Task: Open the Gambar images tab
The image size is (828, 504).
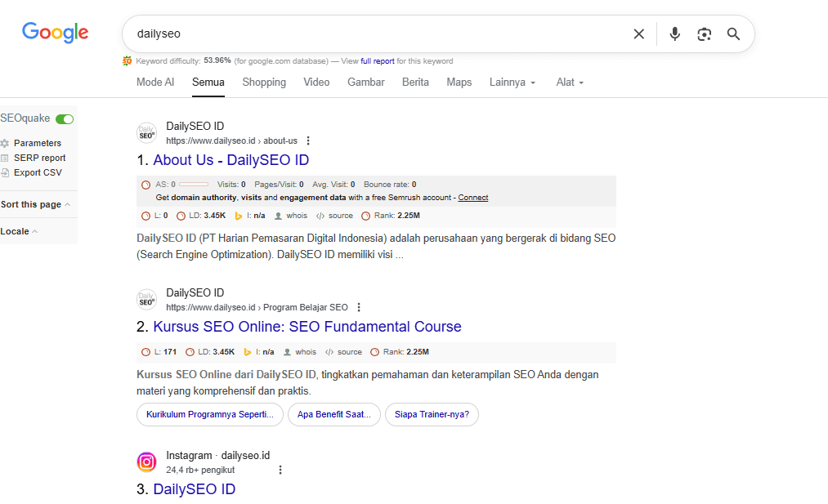Action: point(366,83)
